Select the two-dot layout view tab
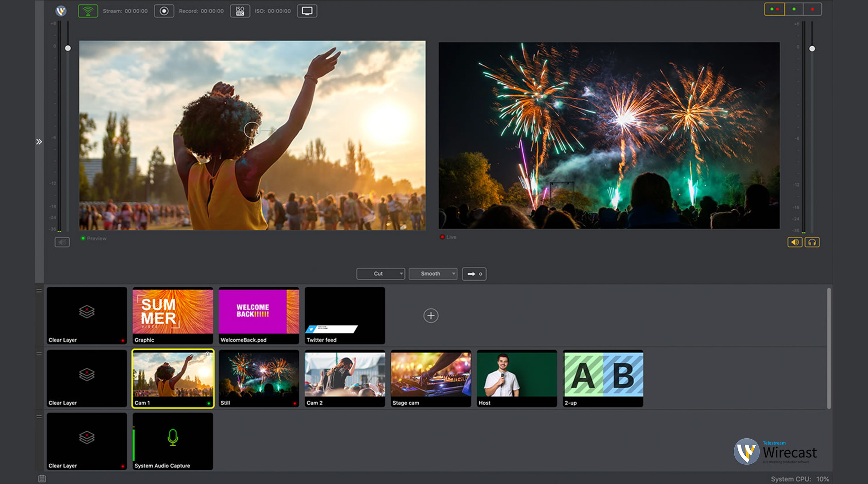Image resolution: width=868 pixels, height=484 pixels. 775,9
